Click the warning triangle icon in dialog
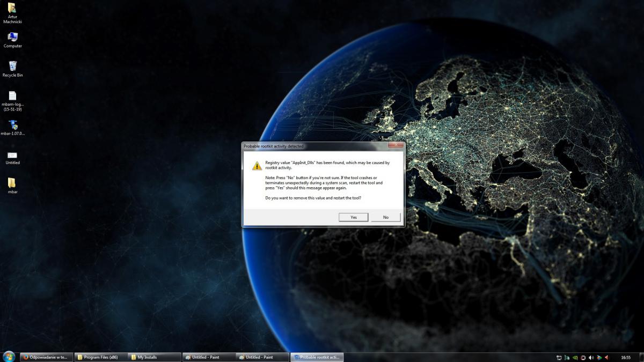644x362 pixels. [x=257, y=166]
